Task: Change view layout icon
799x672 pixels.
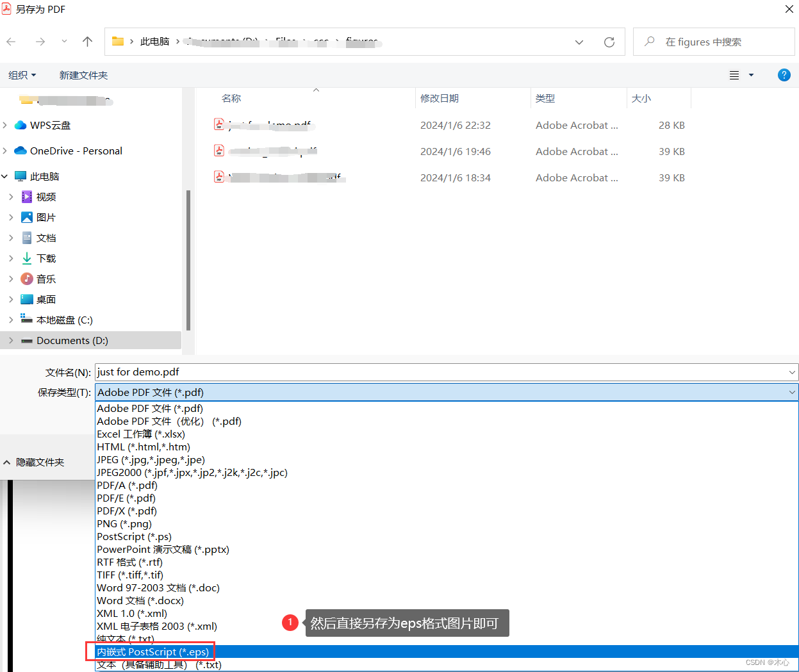Action: [734, 75]
